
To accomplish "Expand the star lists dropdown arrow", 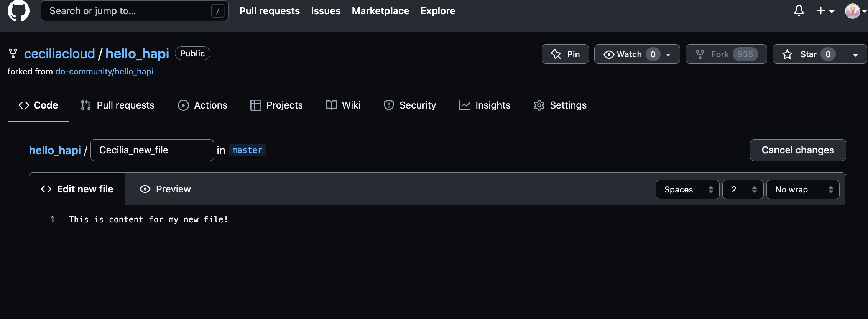I will [855, 54].
